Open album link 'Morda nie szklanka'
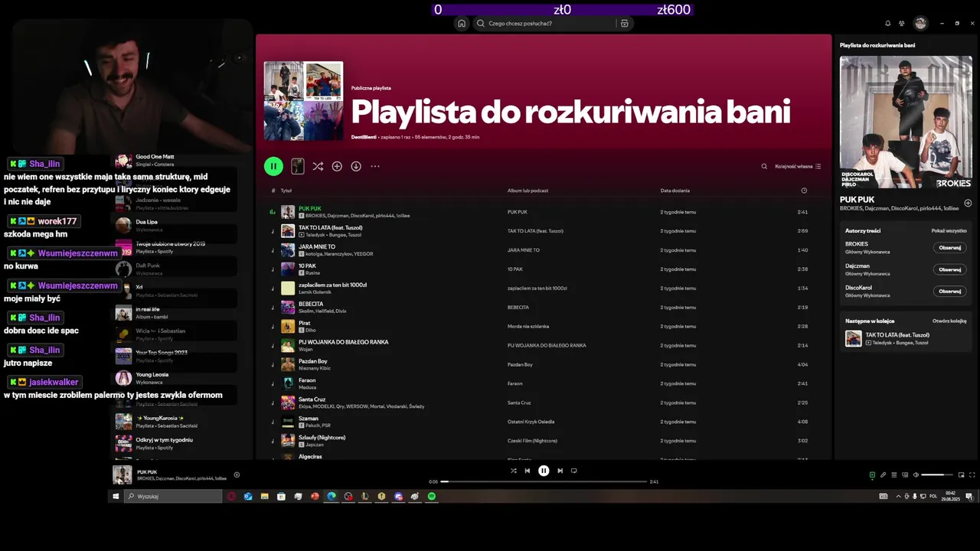The width and height of the screenshot is (980, 551). point(528,327)
